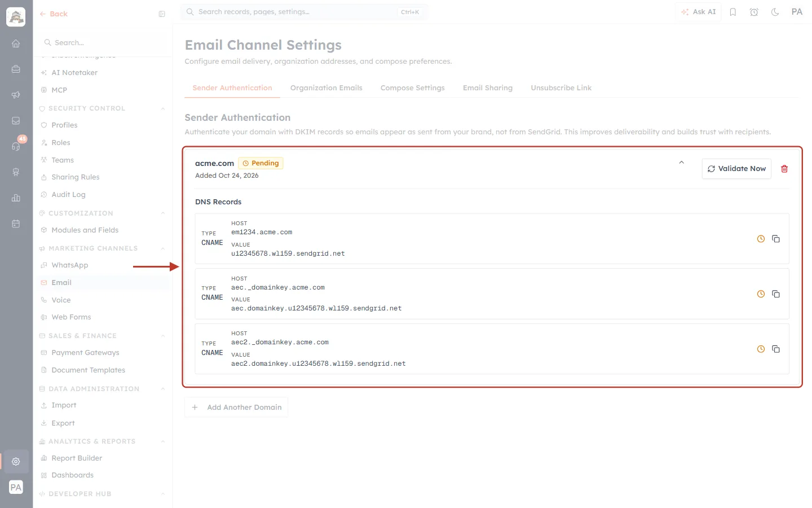
Task: Open WhatsApp channel settings
Action: [70, 265]
